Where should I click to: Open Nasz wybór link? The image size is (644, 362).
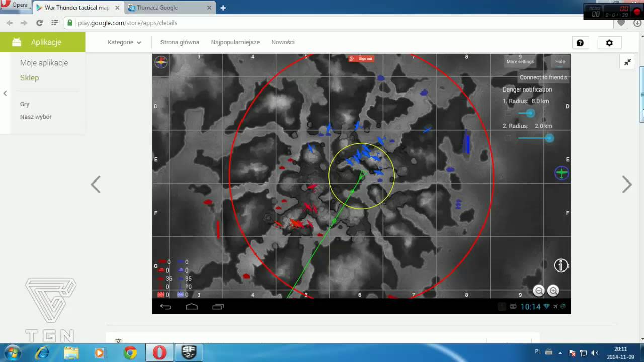[x=36, y=117]
